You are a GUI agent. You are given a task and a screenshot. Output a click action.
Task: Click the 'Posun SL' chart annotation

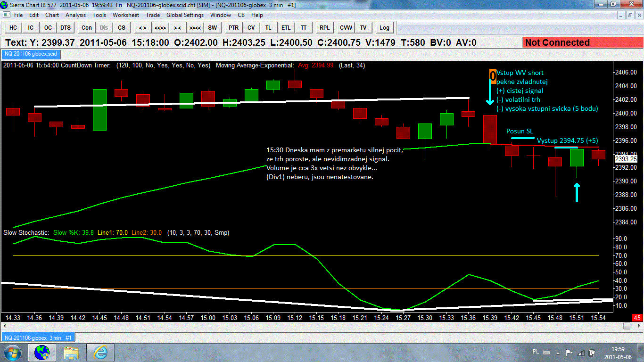520,131
